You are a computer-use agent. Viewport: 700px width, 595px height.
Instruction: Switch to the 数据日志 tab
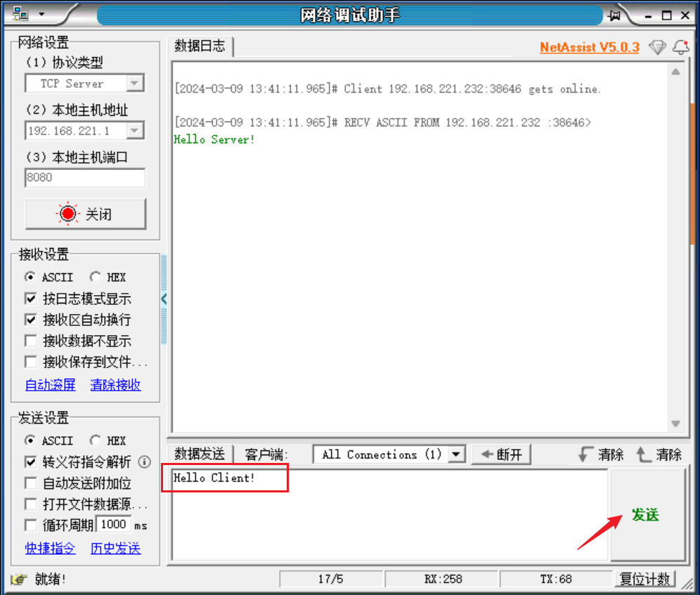pyautogui.click(x=199, y=46)
